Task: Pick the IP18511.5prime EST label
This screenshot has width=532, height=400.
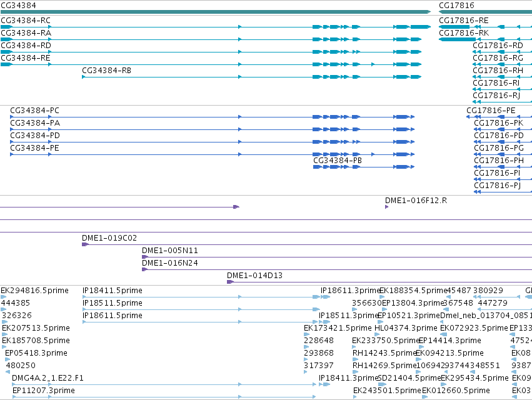Action: (x=113, y=303)
